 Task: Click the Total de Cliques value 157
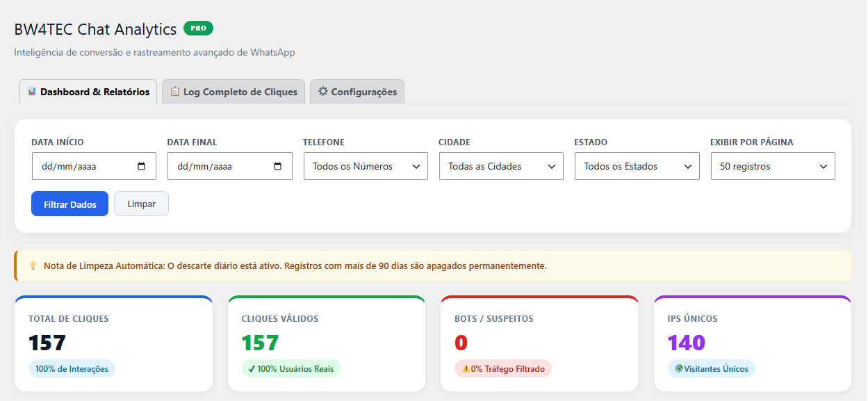tap(47, 343)
